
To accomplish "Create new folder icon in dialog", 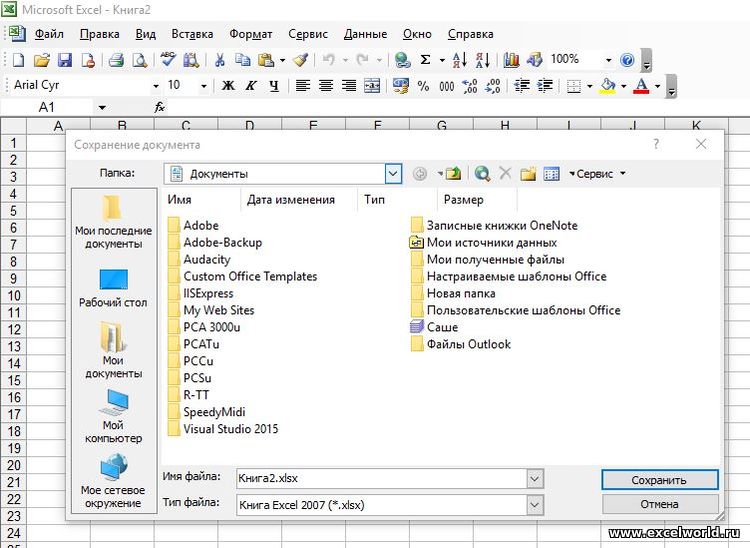I will coord(528,174).
